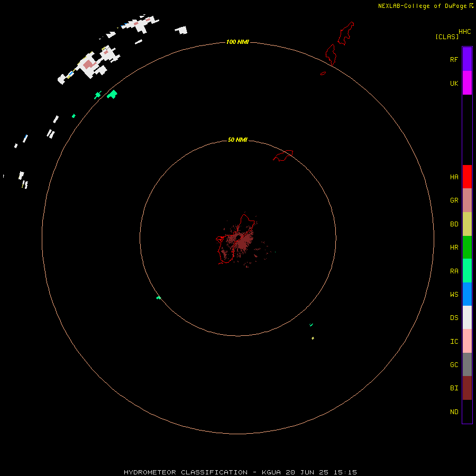Image resolution: width=476 pixels, height=476 pixels.
Task: Click the BD legend label
Action: 454,224
